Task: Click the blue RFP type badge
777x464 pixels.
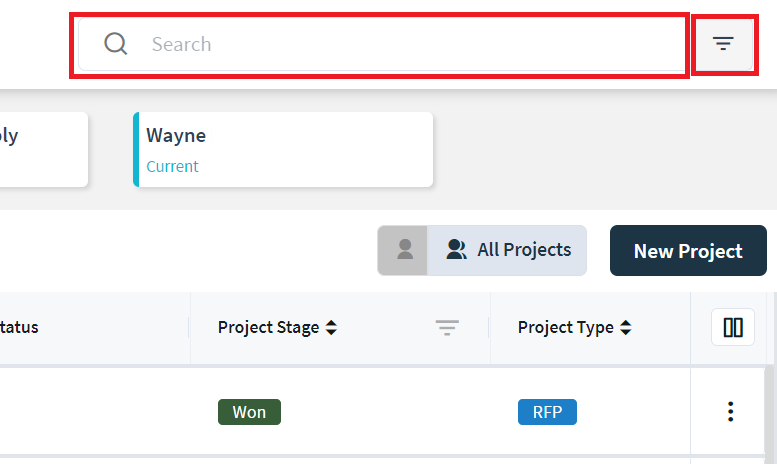Action: click(547, 412)
